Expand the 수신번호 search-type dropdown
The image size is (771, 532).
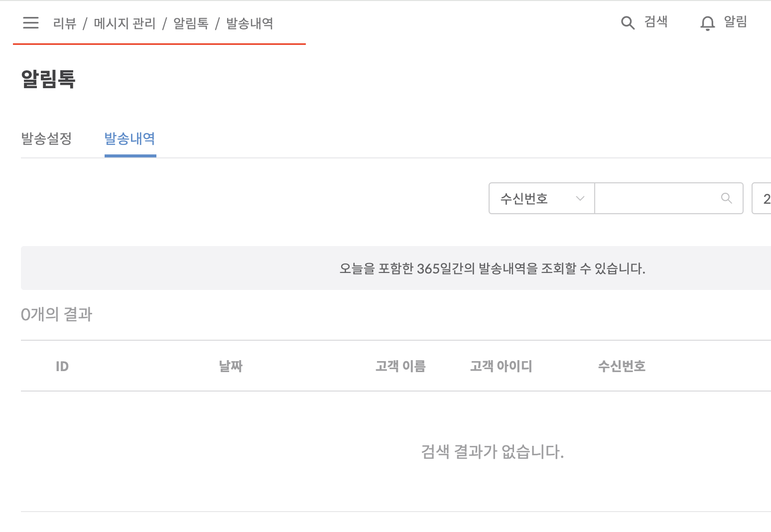(542, 198)
